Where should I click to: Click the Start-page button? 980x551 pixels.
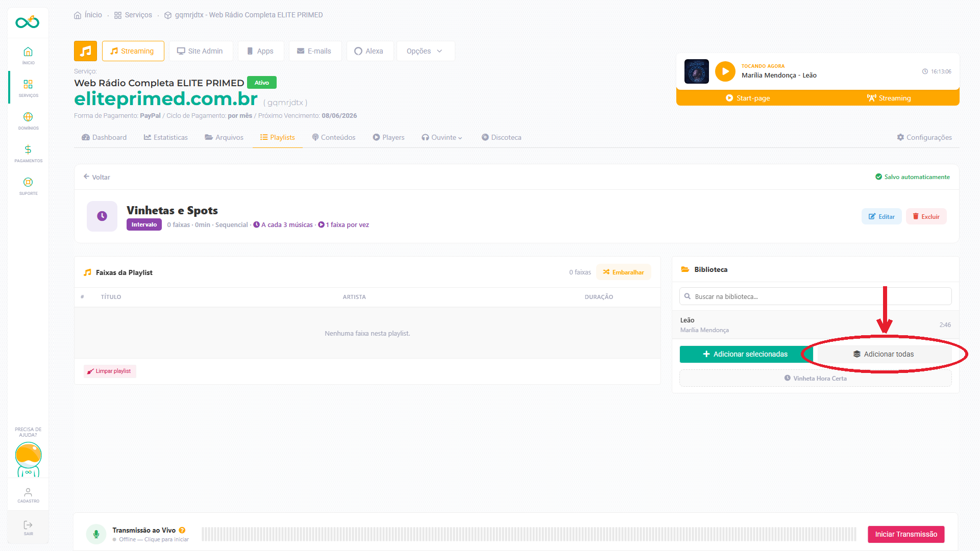(748, 98)
